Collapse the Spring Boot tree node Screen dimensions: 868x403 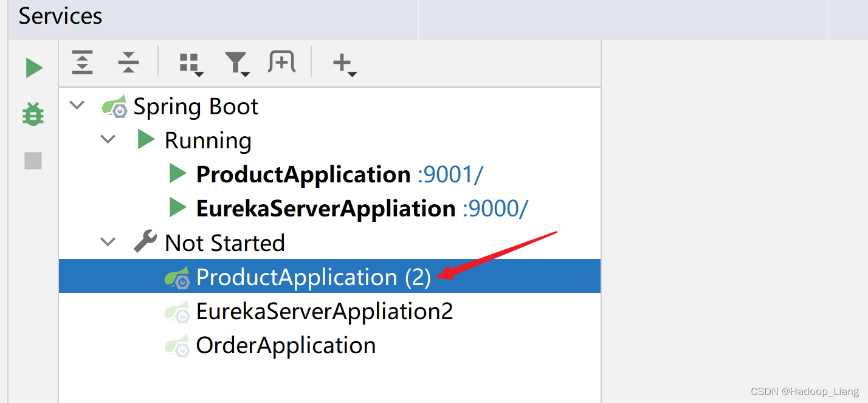(77, 105)
